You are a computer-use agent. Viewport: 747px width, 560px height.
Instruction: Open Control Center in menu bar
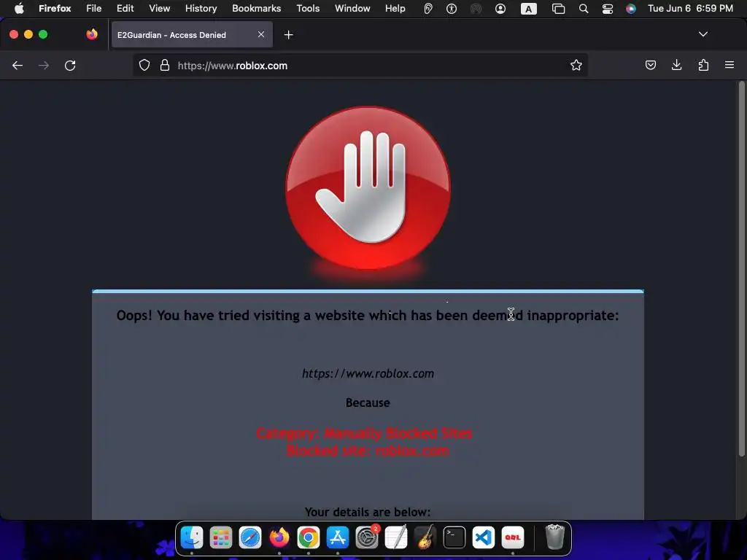coord(608,9)
